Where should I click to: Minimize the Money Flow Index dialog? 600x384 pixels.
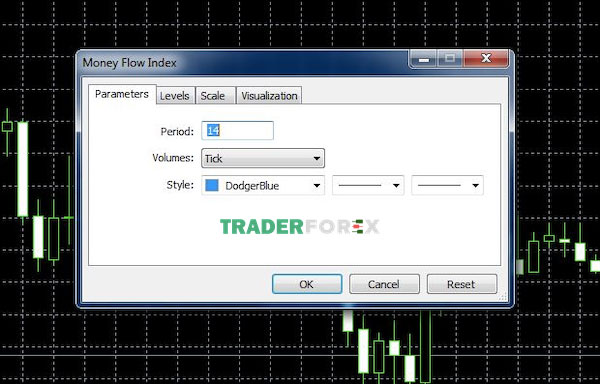pos(424,59)
